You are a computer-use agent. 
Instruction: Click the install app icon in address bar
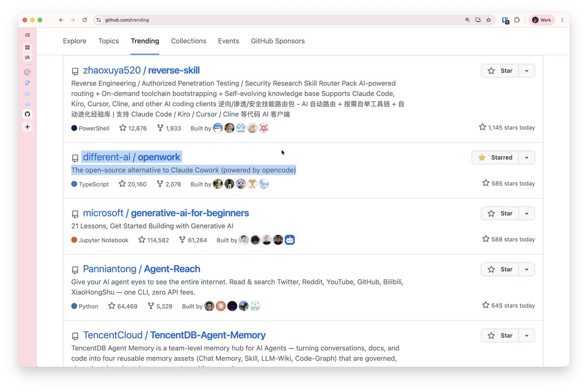478,20
